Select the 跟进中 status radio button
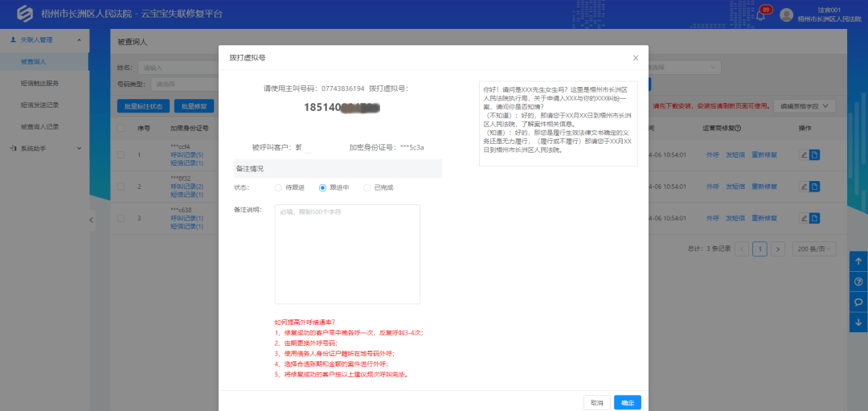 [x=323, y=187]
